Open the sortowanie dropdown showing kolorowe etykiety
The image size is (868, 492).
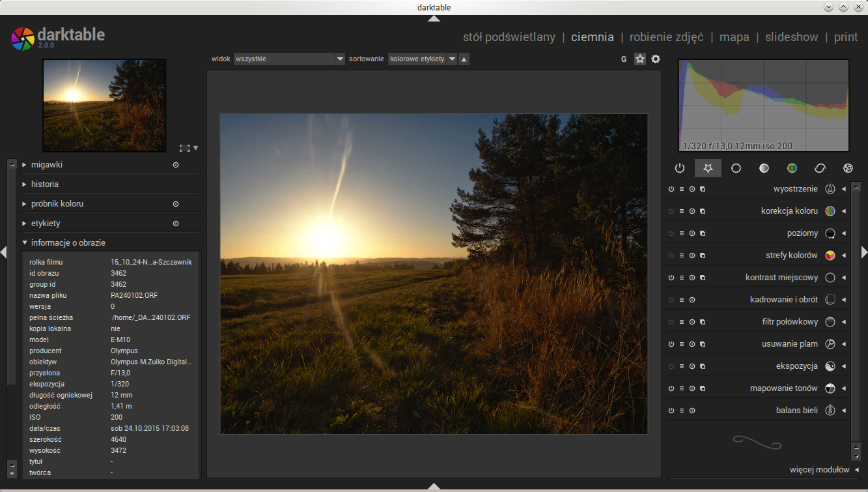422,59
